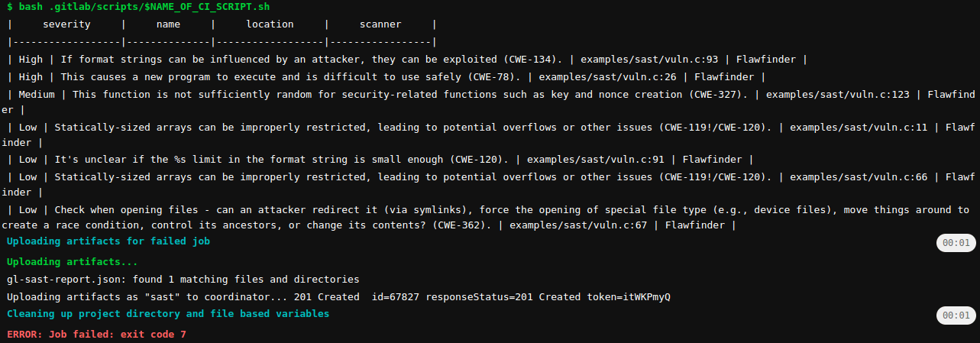The image size is (980, 343).
Task: Click the "201 Created" coordinator upload line
Action: point(338,296)
